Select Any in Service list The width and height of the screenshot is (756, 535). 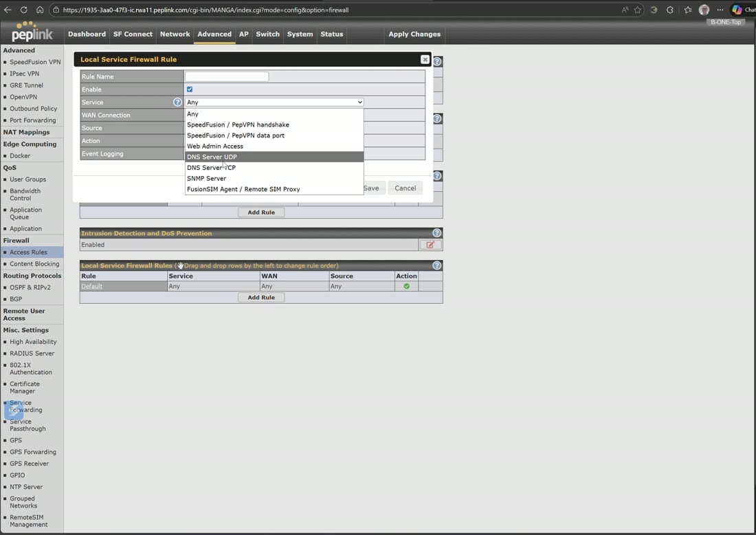coord(274,114)
